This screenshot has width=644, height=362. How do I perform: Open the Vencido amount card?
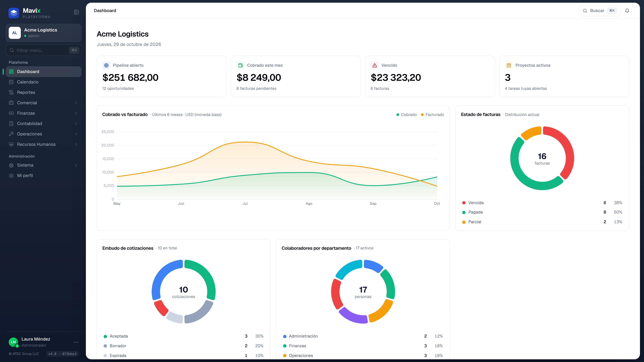click(x=430, y=76)
